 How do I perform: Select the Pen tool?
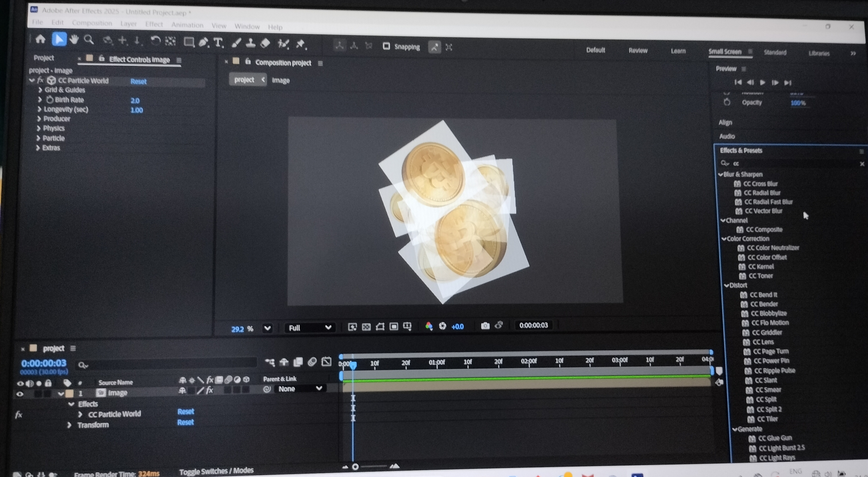203,43
